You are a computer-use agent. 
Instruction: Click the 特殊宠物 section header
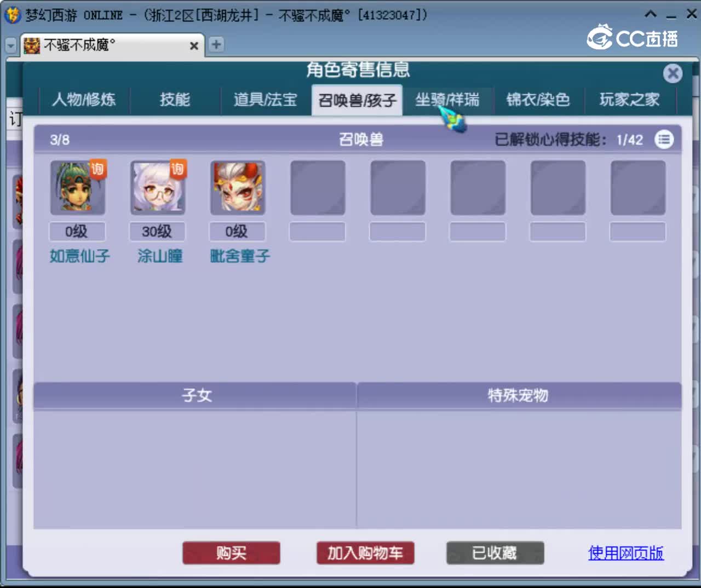coord(519,395)
